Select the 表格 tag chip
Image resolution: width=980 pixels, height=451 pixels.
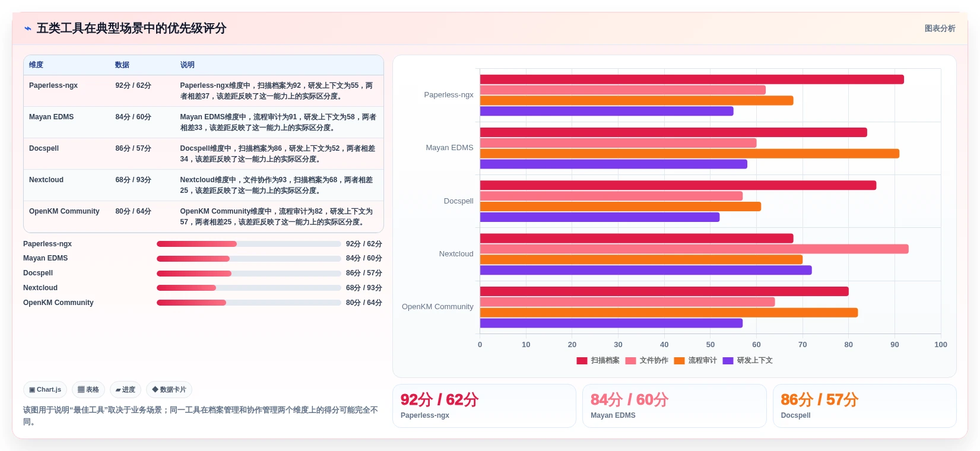click(x=88, y=390)
